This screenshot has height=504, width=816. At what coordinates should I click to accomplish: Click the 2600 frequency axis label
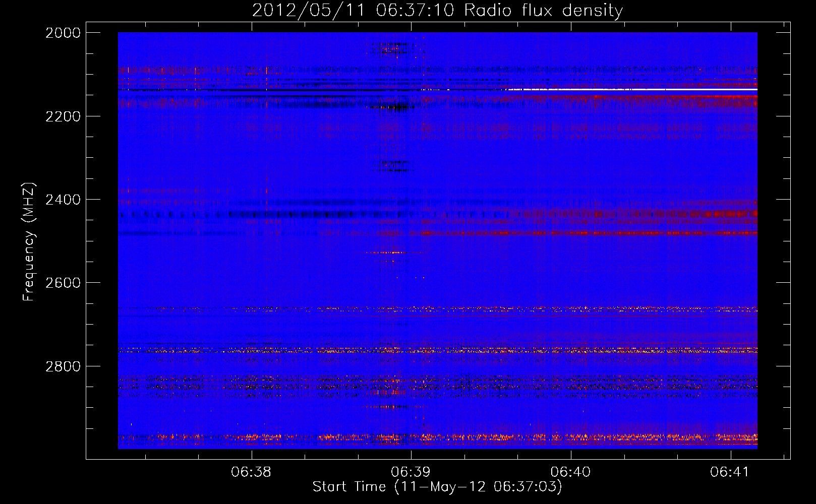(x=63, y=283)
